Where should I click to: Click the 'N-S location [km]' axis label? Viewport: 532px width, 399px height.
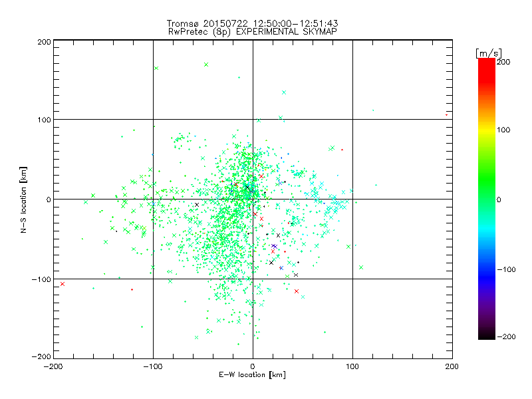tap(23, 199)
